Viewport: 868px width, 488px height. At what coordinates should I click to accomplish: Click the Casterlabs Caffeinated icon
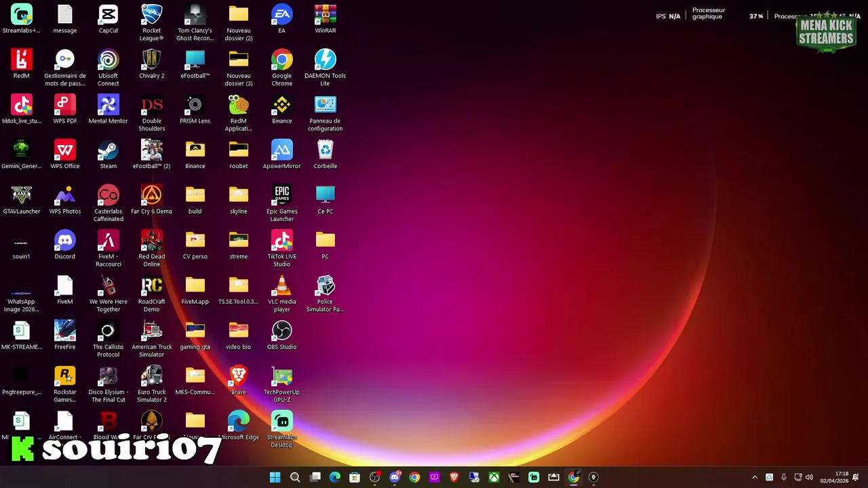coord(108,203)
